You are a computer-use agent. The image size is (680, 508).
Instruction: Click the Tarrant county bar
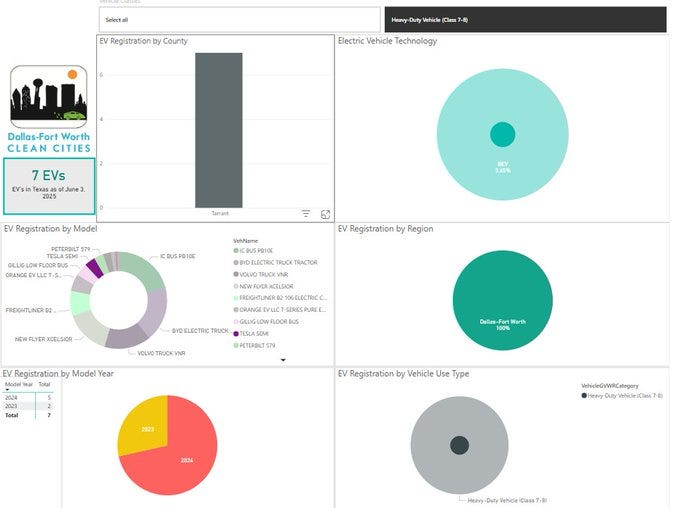coord(219,130)
